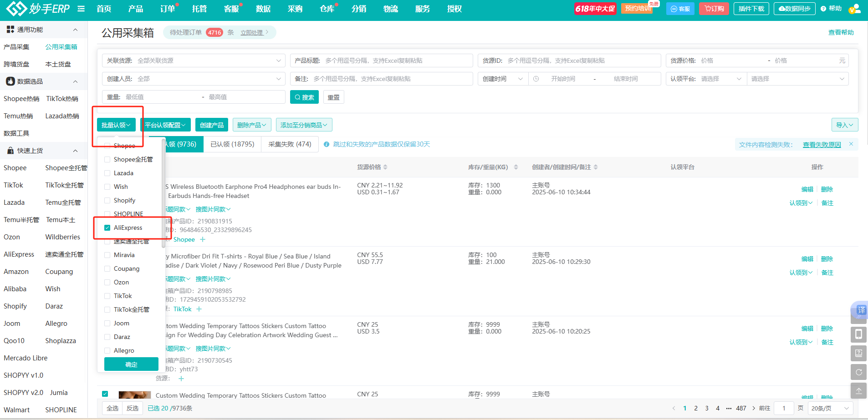Open the 平台认领配置 dropdown
Screen dimensions: 868x420
(x=165, y=125)
